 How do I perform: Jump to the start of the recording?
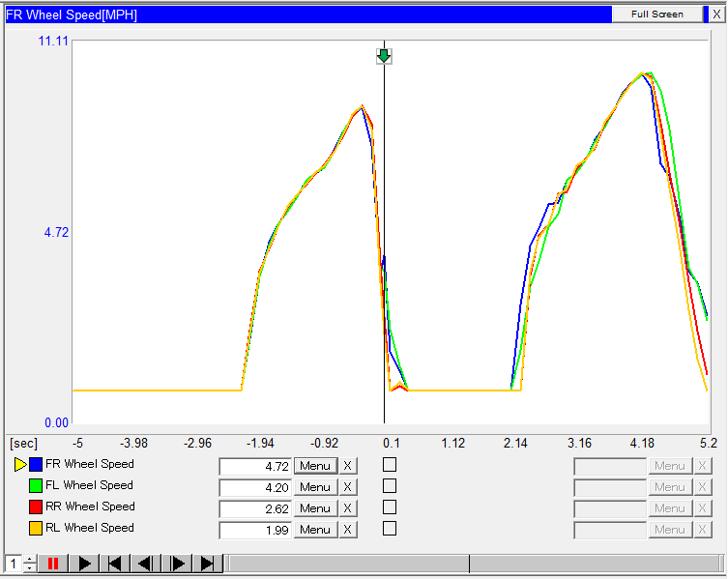pos(116,564)
